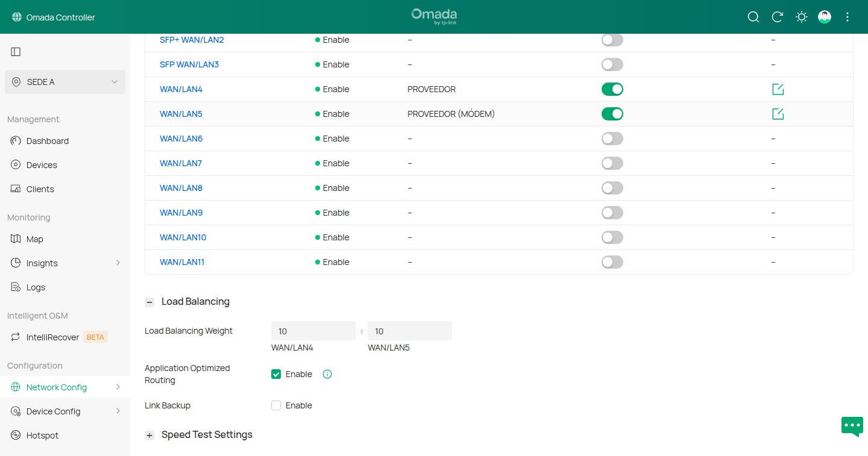The width and height of the screenshot is (868, 456).
Task: Open the chat support bubble
Action: (852, 426)
